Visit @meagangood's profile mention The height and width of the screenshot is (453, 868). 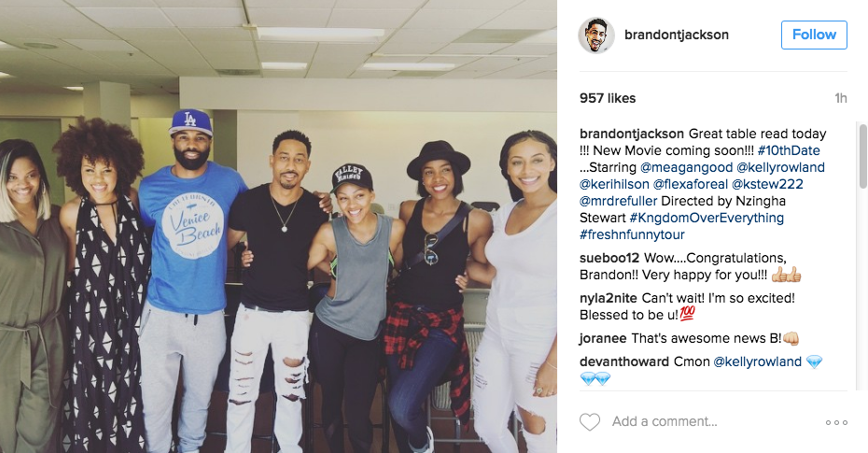click(x=686, y=167)
